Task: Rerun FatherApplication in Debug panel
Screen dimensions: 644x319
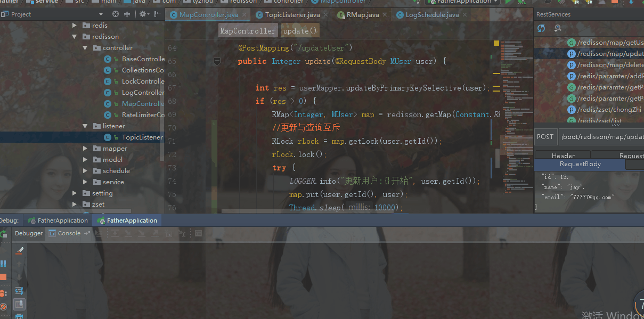Action: click(x=4, y=234)
